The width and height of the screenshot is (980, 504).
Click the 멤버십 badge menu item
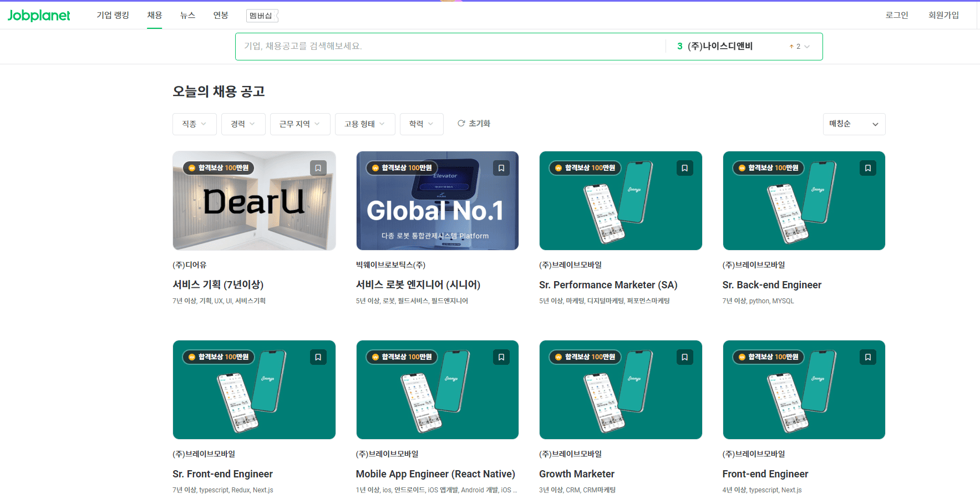pos(262,16)
